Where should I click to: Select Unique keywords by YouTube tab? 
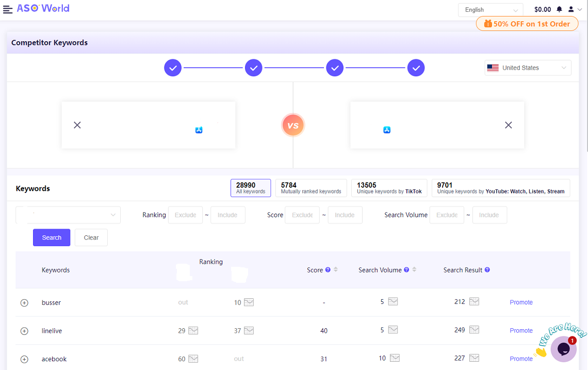pyautogui.click(x=501, y=188)
